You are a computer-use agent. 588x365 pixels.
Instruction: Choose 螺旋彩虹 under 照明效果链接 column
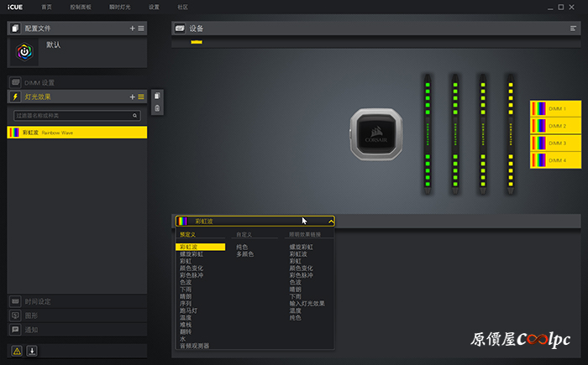click(x=301, y=247)
